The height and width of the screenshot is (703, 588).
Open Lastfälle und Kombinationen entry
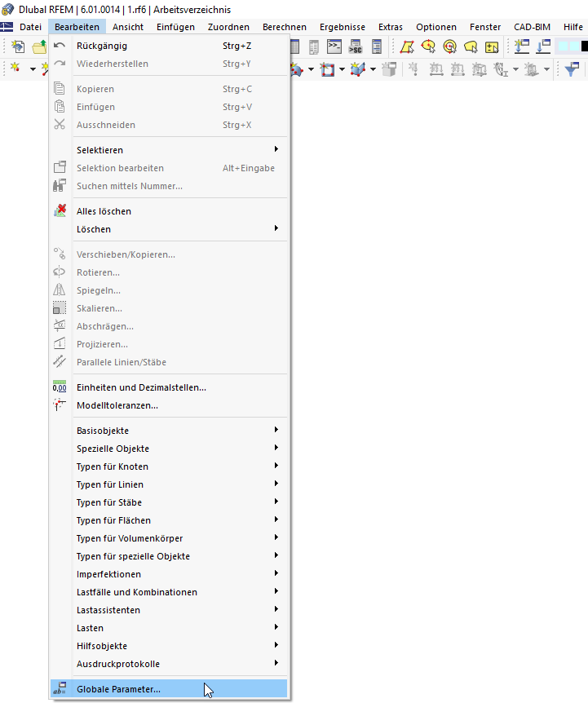(x=169, y=592)
